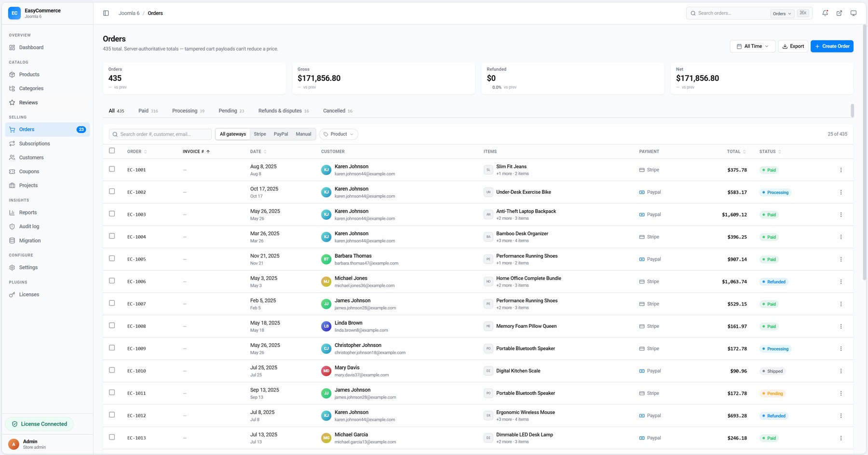The height and width of the screenshot is (455, 868).
Task: Open row actions menu for EC-1010
Action: tap(841, 371)
